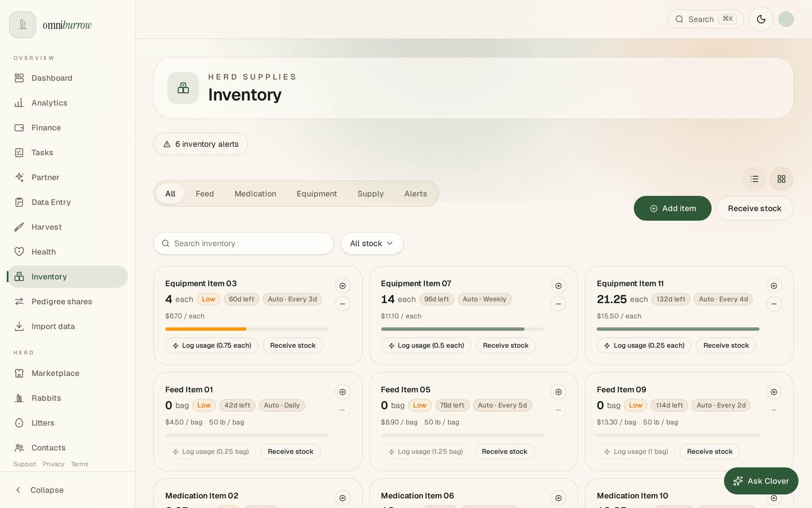Open the global Search box
This screenshot has width=812, height=508.
(706, 19)
